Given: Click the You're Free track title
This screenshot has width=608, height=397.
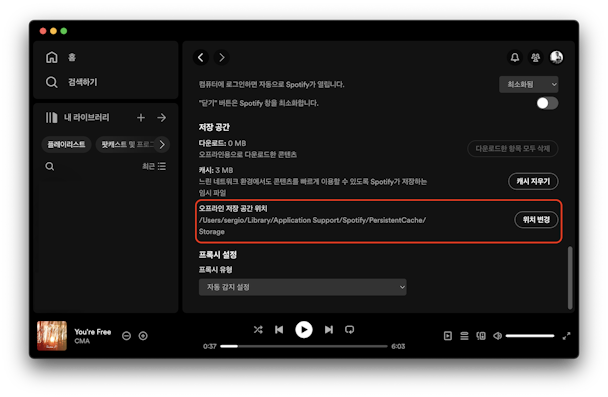Looking at the screenshot, I should pos(93,332).
